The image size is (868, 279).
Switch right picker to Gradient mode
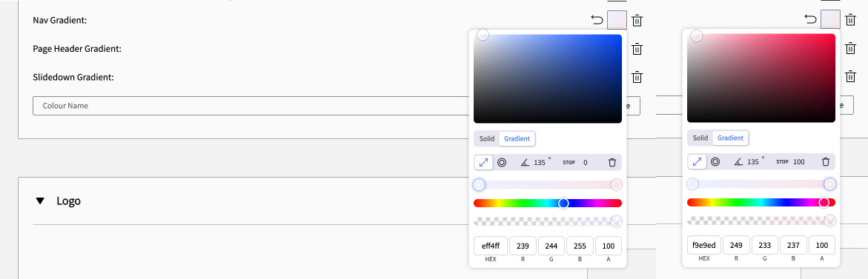pos(730,138)
